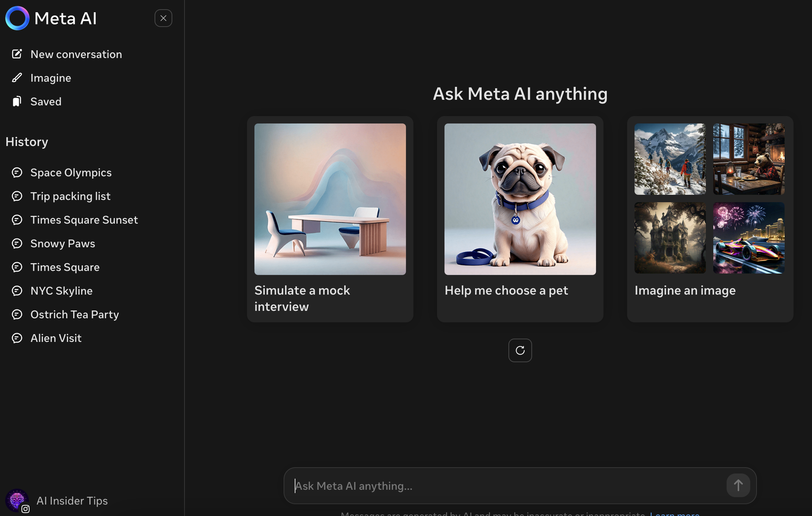
Task: Open the AI Insider Tips profile
Action: tap(72, 500)
